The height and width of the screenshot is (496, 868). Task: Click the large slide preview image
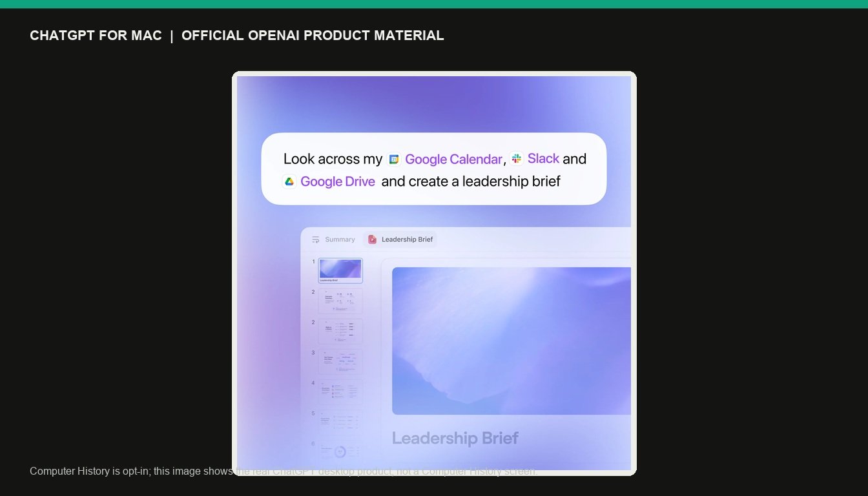click(x=512, y=341)
